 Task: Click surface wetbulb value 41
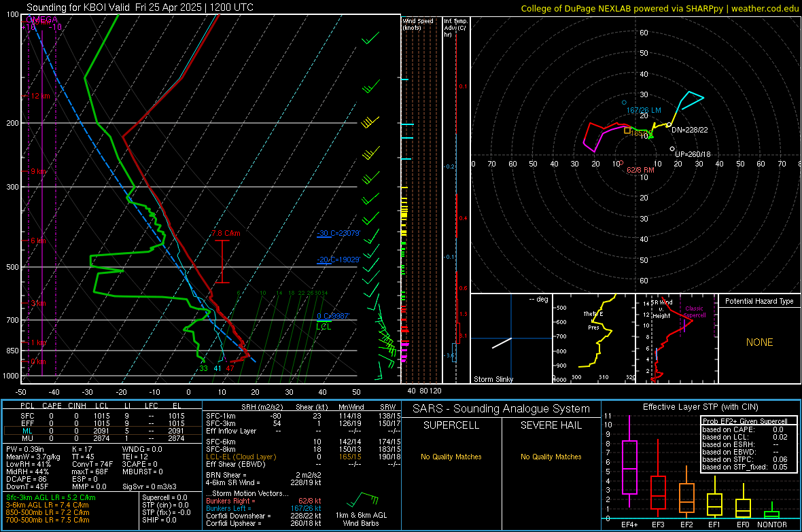217,368
